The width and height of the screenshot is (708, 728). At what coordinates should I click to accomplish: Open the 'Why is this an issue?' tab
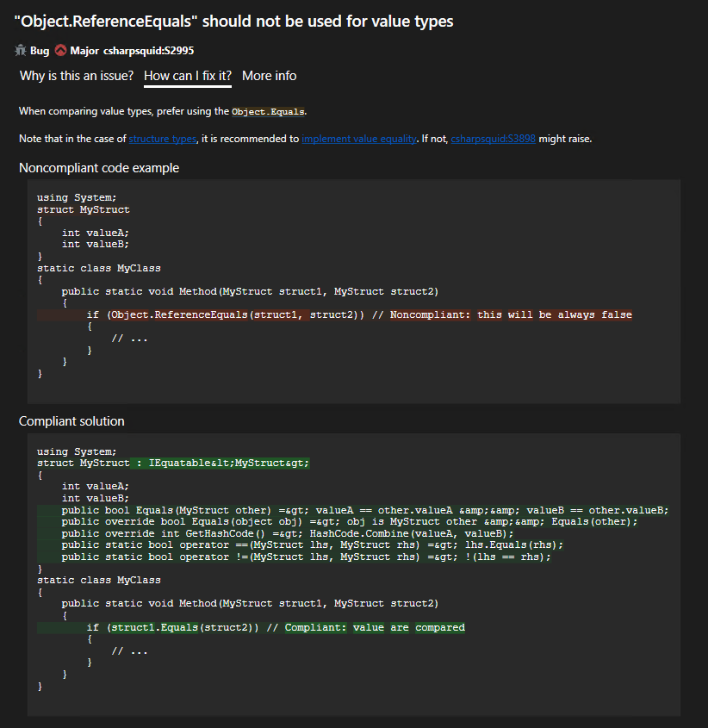[x=77, y=76]
